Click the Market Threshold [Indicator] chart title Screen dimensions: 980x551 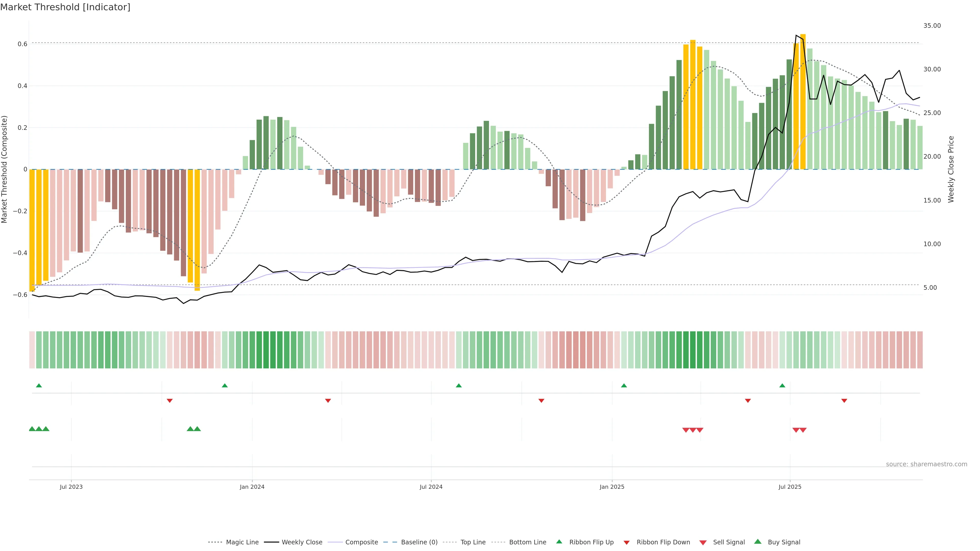(65, 7)
